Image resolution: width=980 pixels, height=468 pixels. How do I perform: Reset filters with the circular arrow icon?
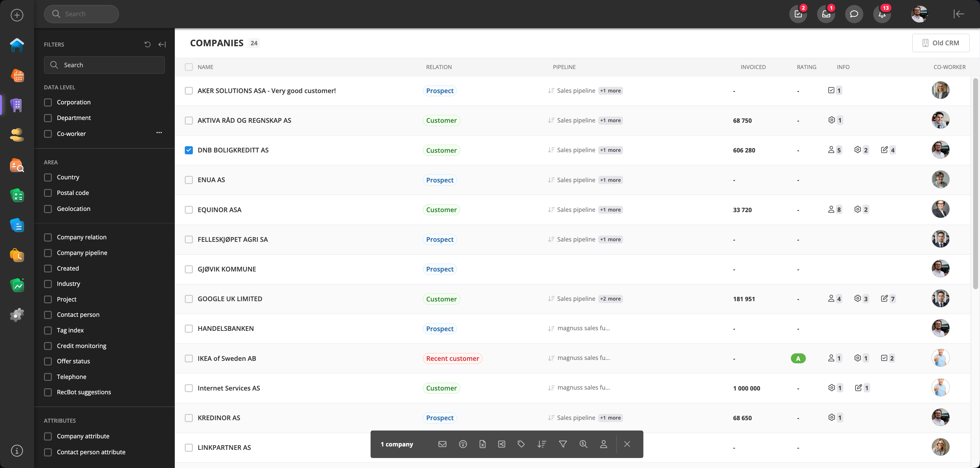coord(148,45)
